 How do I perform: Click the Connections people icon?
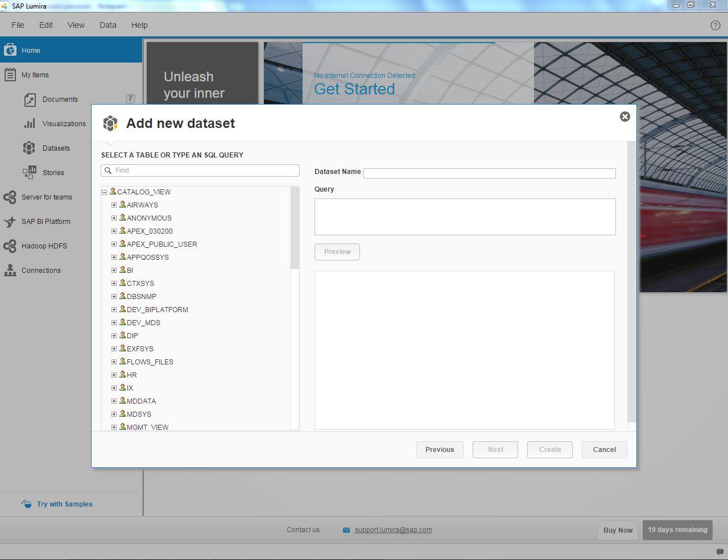tap(10, 270)
